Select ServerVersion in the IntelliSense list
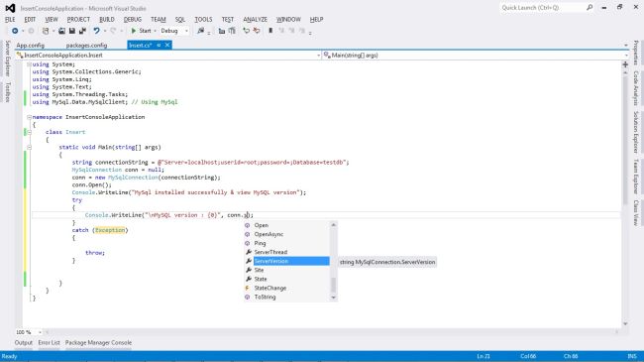 [291, 261]
